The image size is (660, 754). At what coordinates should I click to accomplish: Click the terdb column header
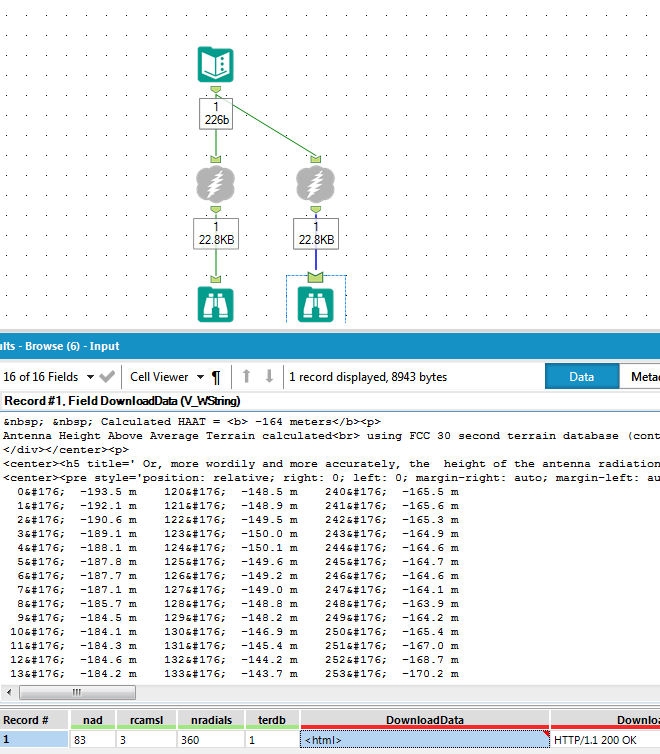tap(272, 720)
